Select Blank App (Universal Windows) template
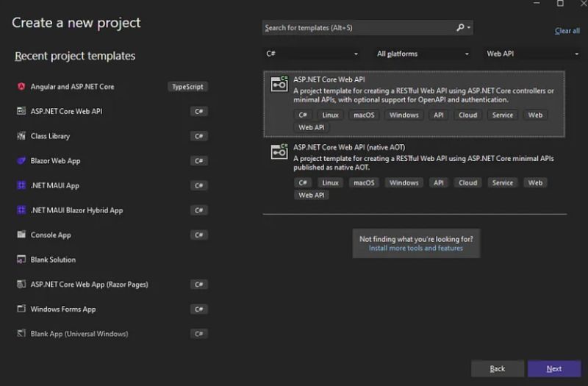The width and height of the screenshot is (588, 386). [112, 334]
